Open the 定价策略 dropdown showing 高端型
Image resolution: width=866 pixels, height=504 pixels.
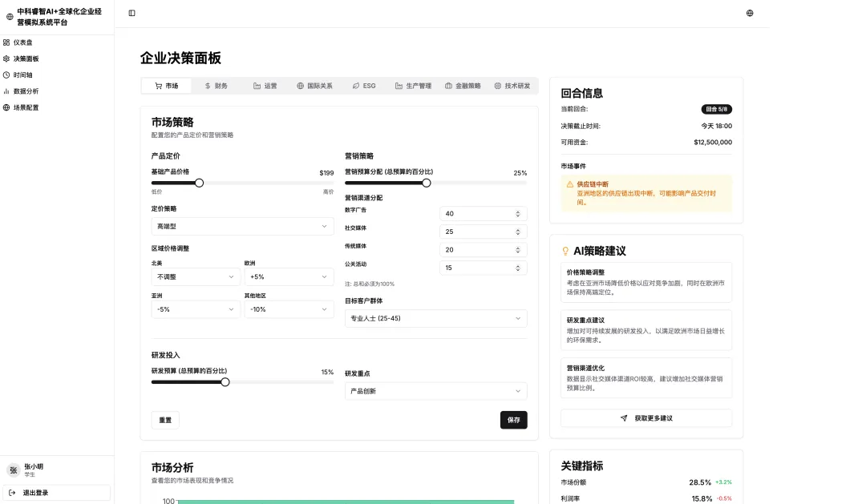pos(242,226)
